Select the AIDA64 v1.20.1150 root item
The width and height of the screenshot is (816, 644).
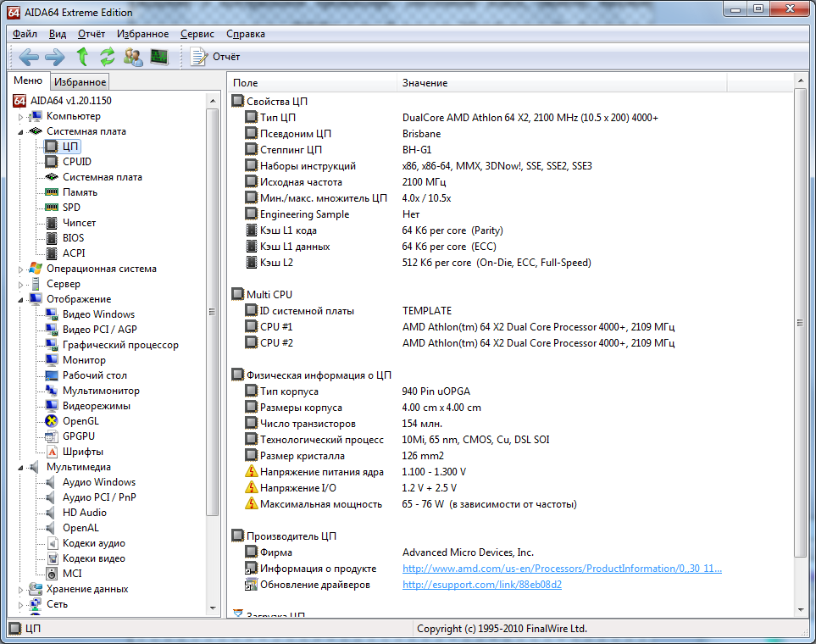point(71,101)
